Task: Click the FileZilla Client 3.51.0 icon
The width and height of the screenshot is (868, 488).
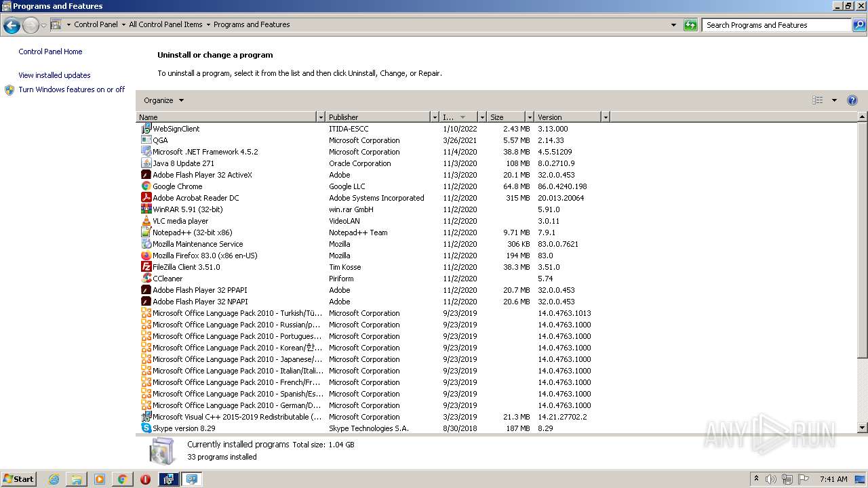Action: [x=146, y=267]
